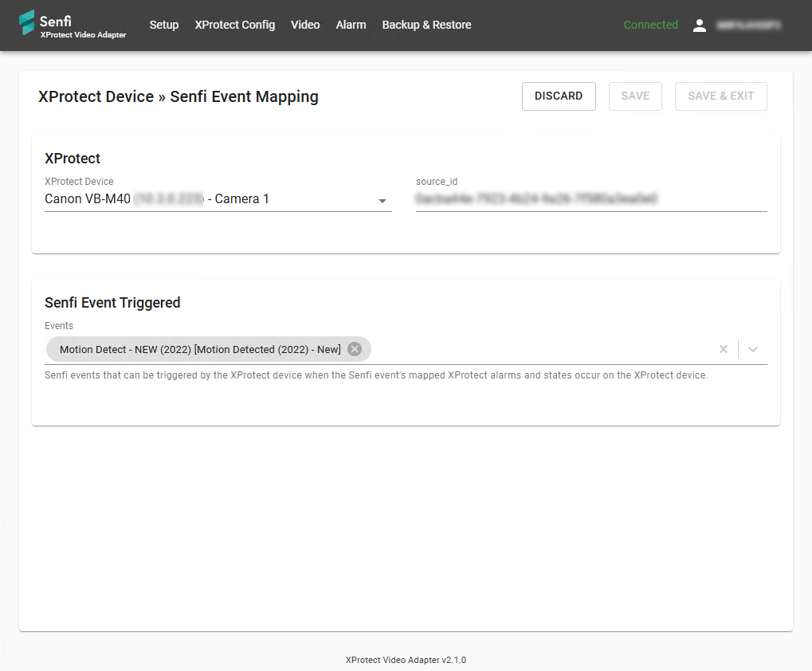Open the Setup menu
The width and height of the screenshot is (812, 671).
163,25
